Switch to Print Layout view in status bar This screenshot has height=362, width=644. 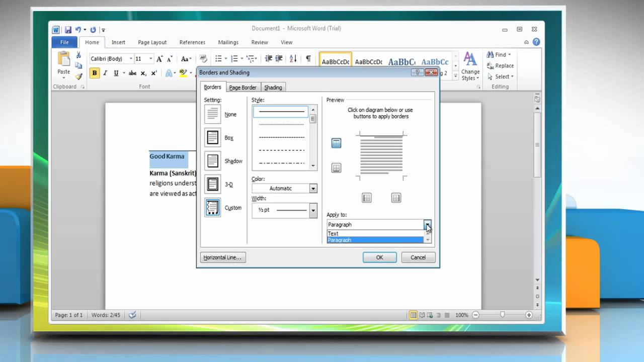click(413, 315)
